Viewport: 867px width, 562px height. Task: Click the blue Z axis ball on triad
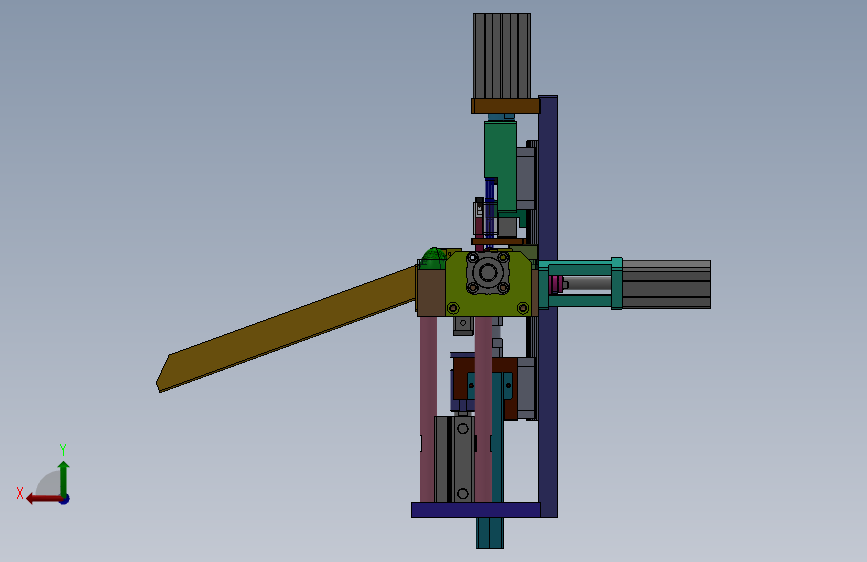(65, 499)
